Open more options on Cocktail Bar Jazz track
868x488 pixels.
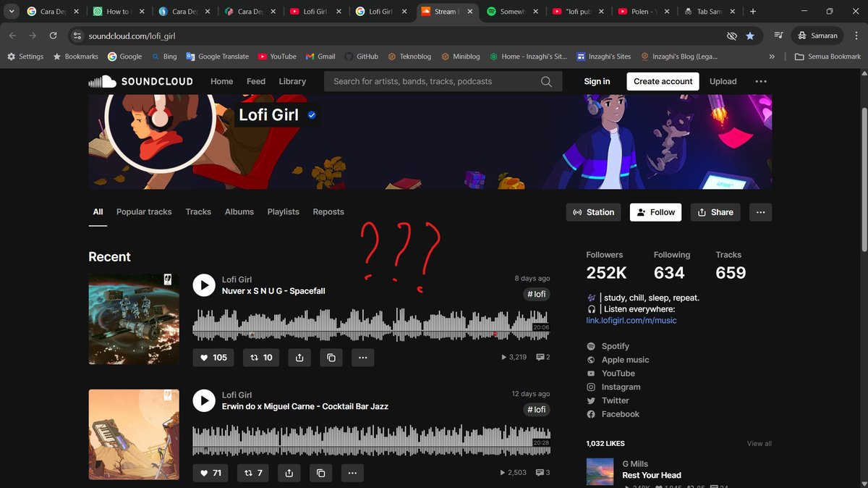pyautogui.click(x=352, y=473)
